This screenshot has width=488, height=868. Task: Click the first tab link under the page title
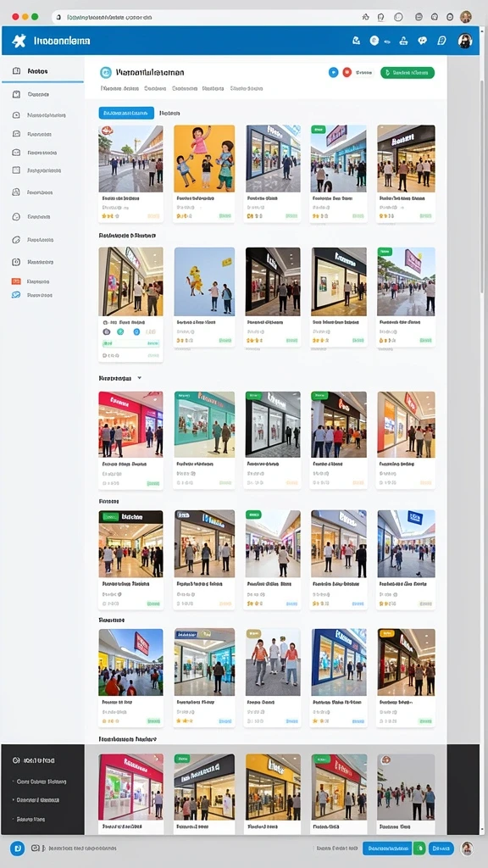tap(119, 88)
